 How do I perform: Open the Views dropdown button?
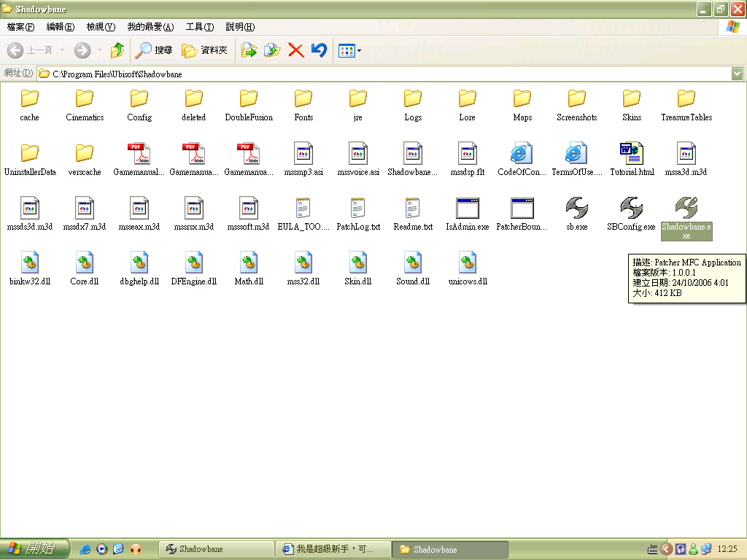tap(349, 50)
